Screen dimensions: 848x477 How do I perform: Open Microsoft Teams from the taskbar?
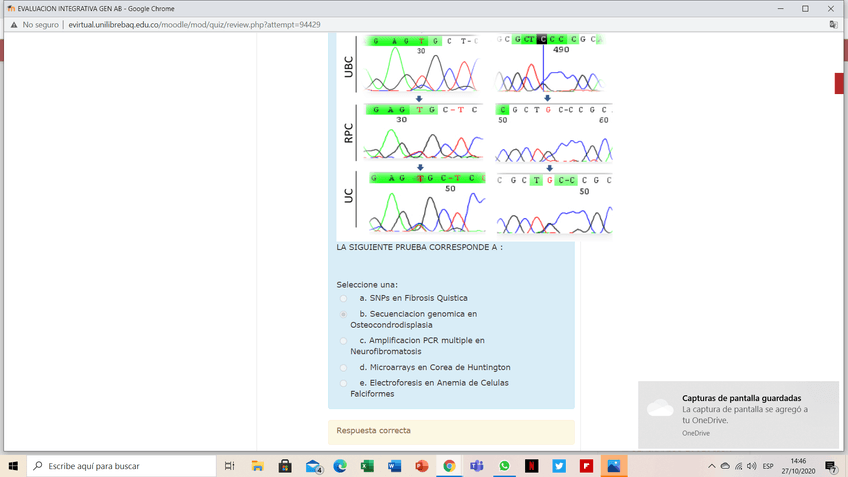click(476, 466)
